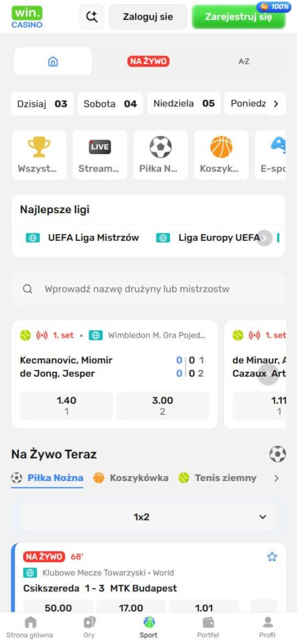Screen dimensions: 297x644
Task: Add Csikszereda match to favorites star
Action: click(272, 557)
